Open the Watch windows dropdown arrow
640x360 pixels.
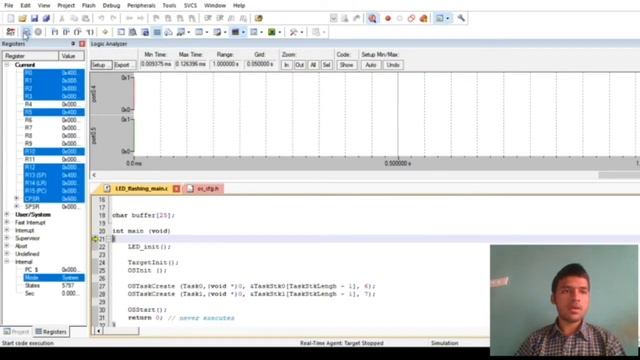coord(189,32)
